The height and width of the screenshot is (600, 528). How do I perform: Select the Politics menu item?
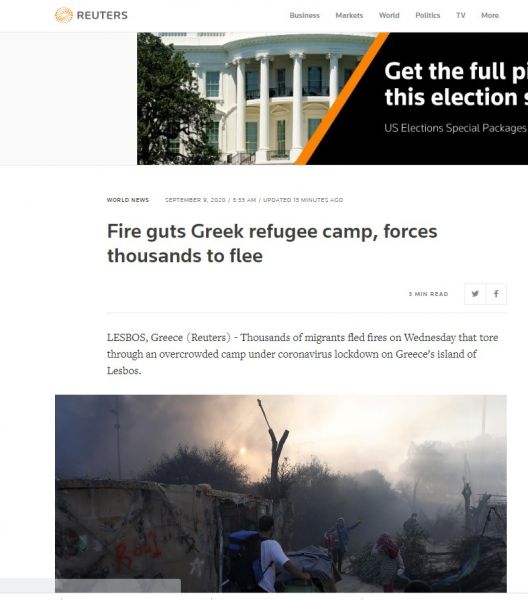pos(428,15)
